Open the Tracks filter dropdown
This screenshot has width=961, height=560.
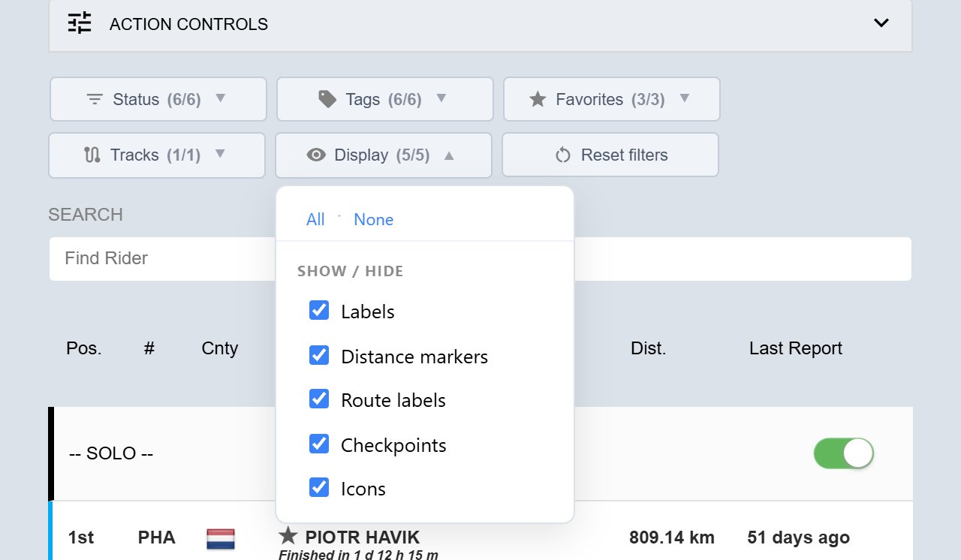[157, 155]
